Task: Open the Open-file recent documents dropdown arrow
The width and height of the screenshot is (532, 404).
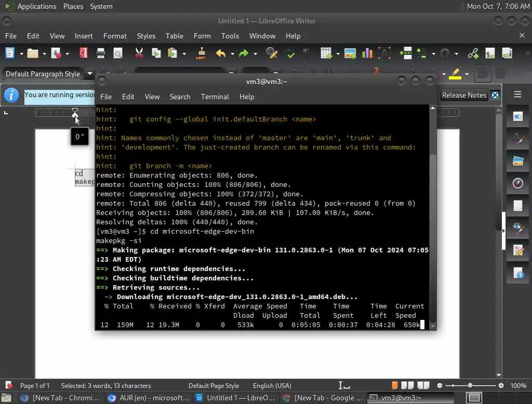Action: click(44, 53)
